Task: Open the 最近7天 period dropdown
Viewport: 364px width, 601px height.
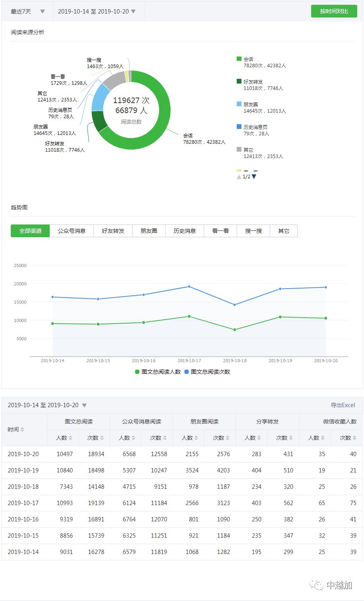Action: (27, 12)
